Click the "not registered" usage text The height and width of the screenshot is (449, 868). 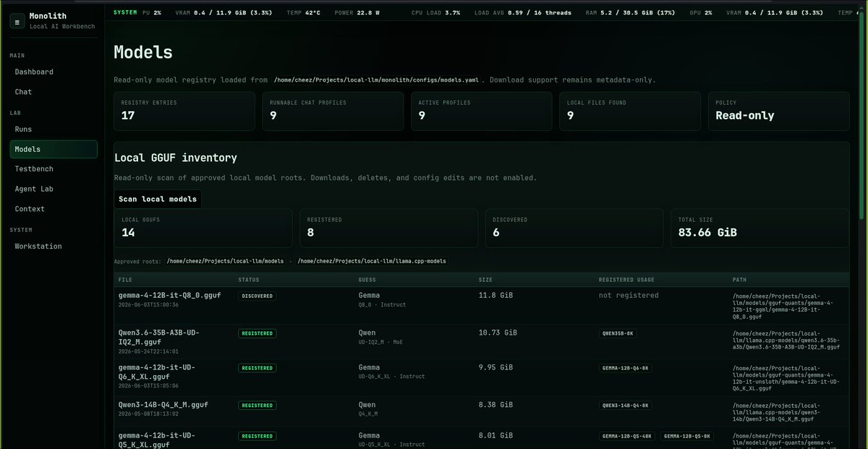click(x=629, y=295)
